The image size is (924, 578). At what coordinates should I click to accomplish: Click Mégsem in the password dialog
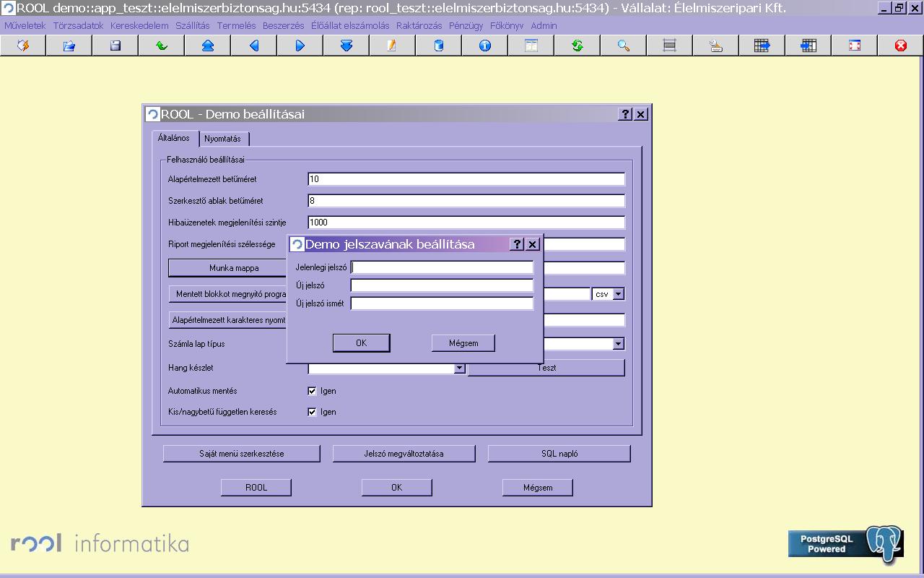coord(463,343)
